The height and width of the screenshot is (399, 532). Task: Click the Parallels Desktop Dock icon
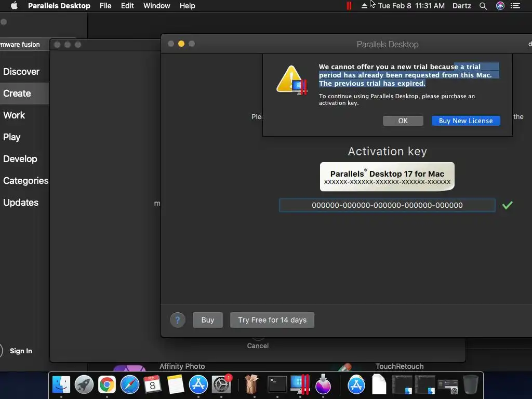300,385
